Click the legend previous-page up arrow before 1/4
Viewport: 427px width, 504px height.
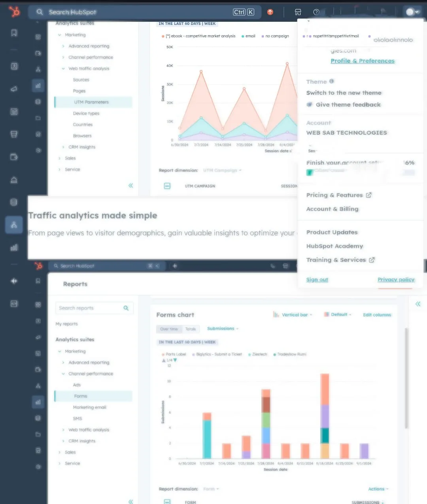click(164, 360)
